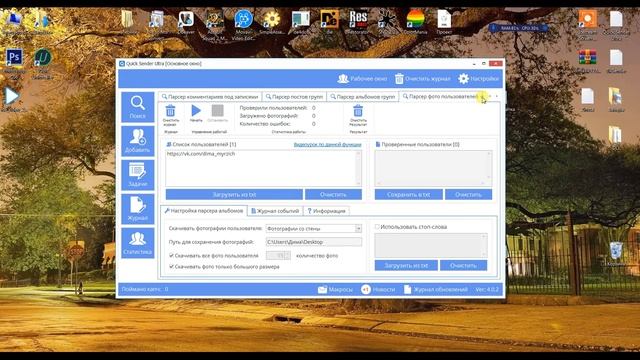Switch to Парсер постов групп tab
Image resolution: width=640 pixels, height=360 pixels.
click(294, 97)
